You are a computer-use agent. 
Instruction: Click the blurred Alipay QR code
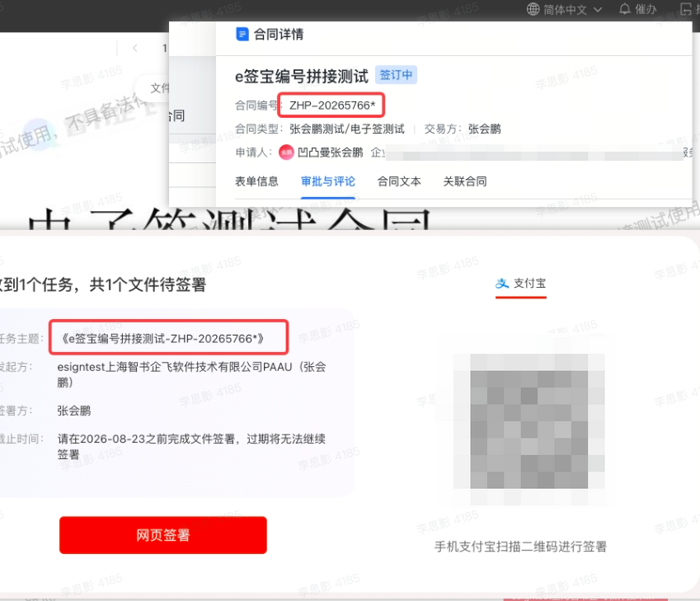coord(529,420)
